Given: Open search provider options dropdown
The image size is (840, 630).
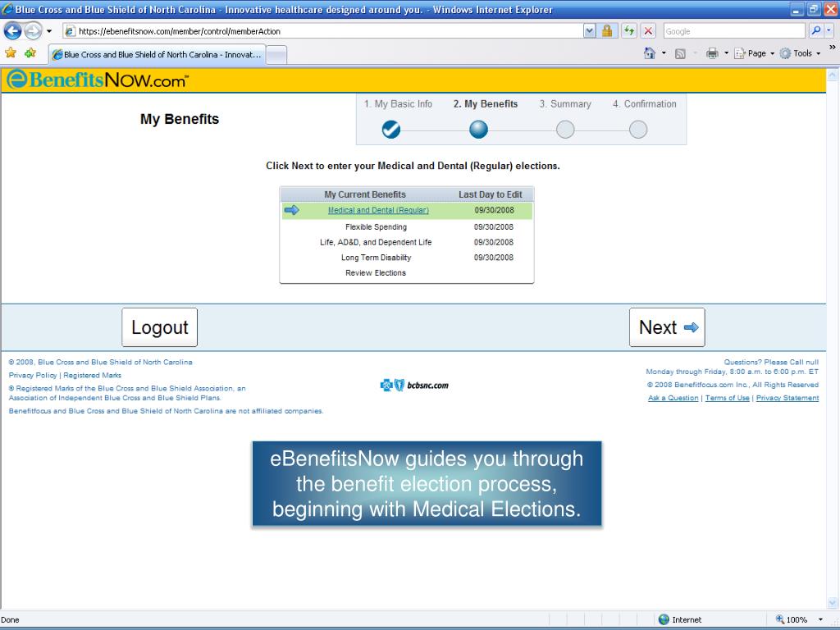Looking at the screenshot, I should click(829, 31).
